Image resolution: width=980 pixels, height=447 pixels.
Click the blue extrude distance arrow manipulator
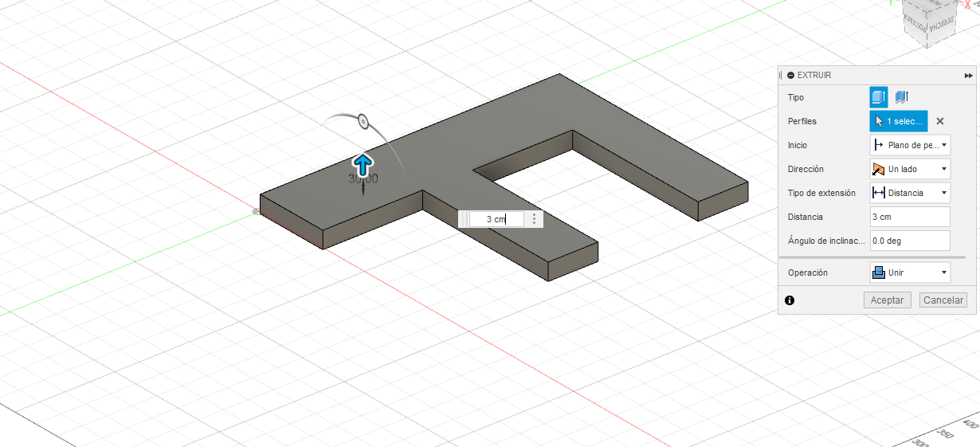[363, 165]
